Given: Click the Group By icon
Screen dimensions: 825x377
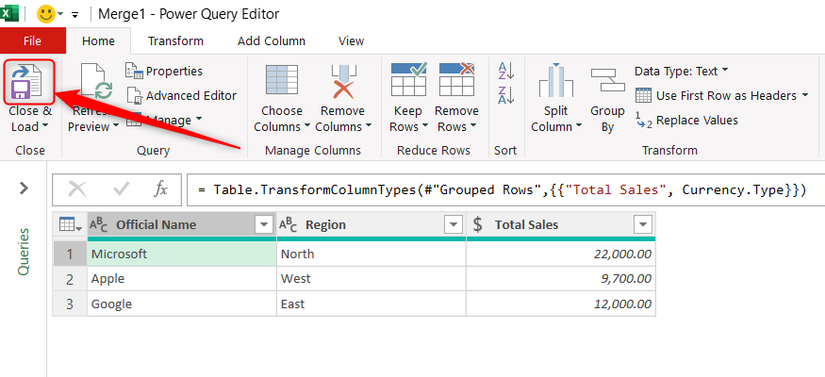Looking at the screenshot, I should (x=607, y=80).
